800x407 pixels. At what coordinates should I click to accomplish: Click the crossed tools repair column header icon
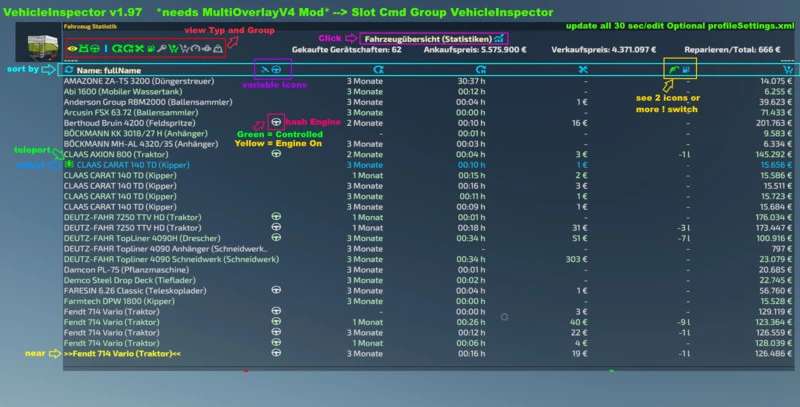coord(583,70)
